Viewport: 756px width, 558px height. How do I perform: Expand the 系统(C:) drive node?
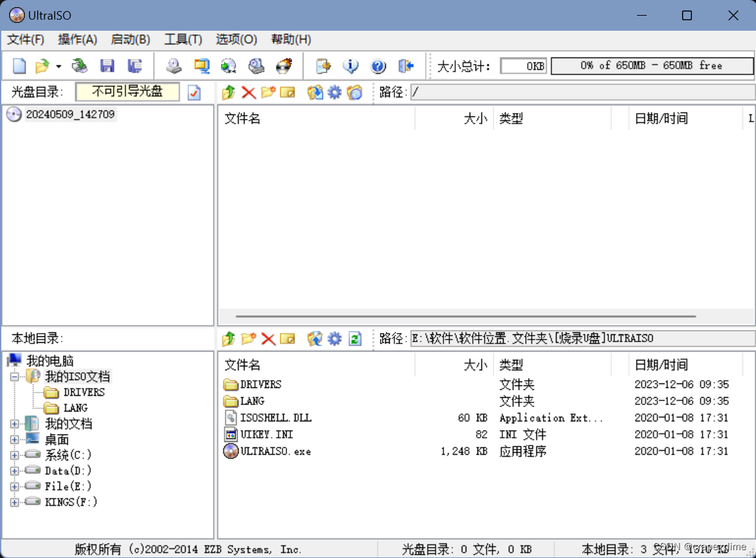click(14, 455)
